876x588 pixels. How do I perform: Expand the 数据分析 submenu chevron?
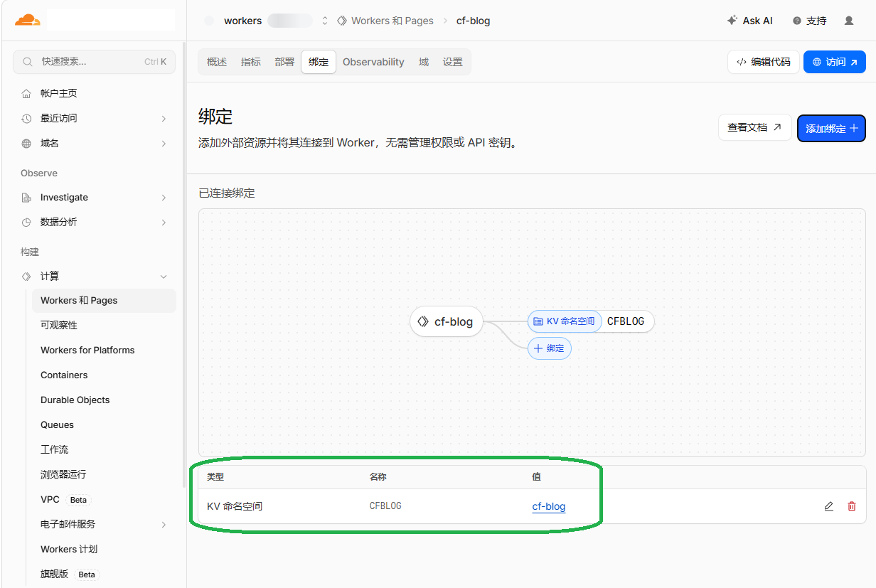(164, 222)
